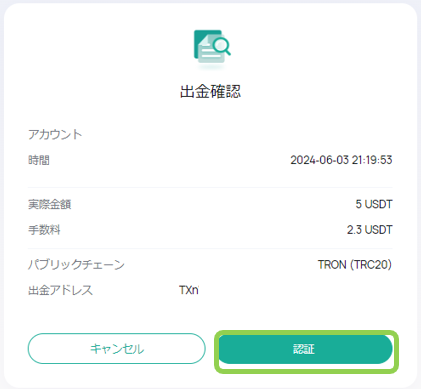The image size is (421, 389).
Task: Click the 時間 label
Action: [39, 160]
